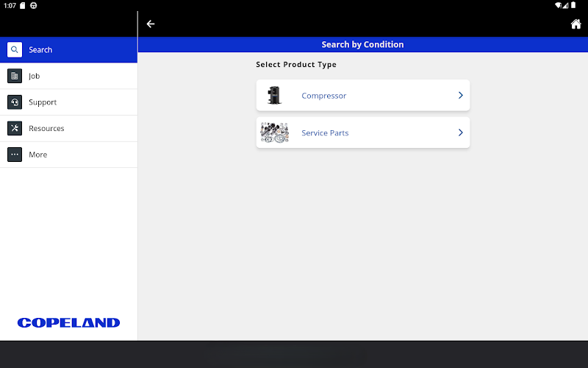Expand Compressor using its chevron

[461, 96]
